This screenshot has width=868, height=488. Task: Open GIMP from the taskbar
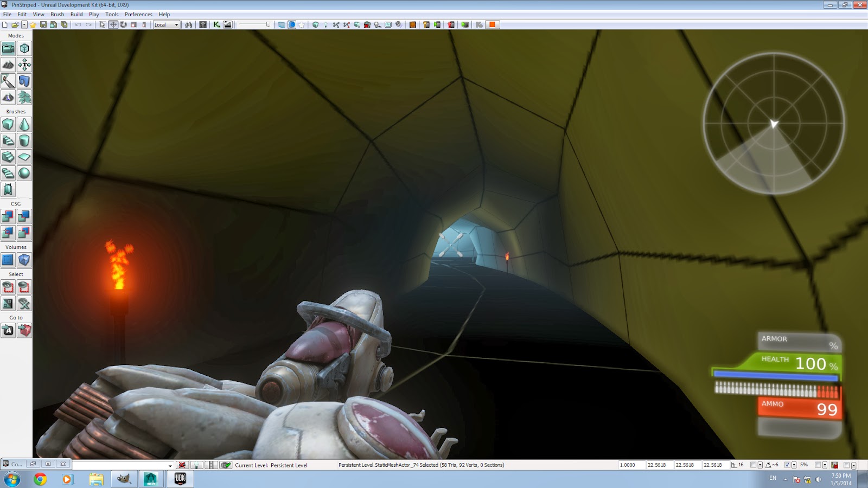pos(124,479)
